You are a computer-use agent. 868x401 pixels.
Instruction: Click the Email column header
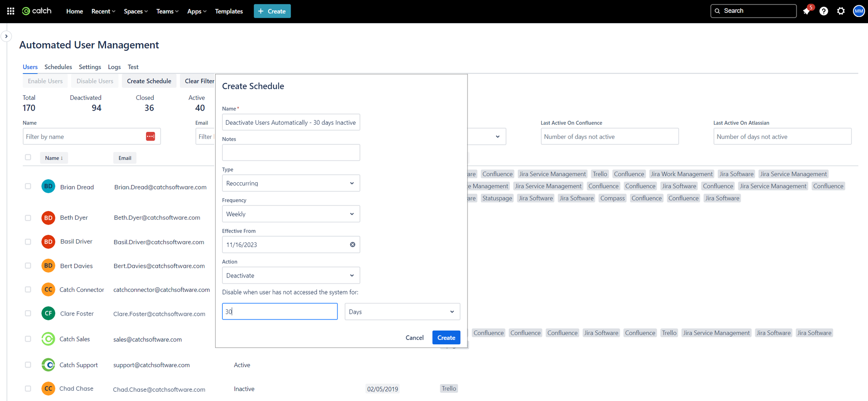pyautogui.click(x=125, y=158)
